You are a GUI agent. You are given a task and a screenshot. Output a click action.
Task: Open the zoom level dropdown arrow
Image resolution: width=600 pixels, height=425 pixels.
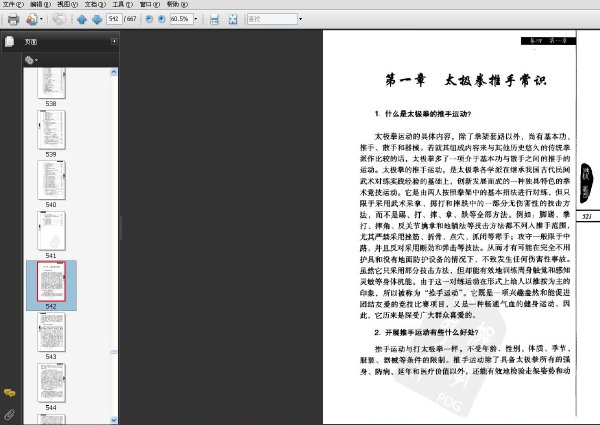click(196, 19)
